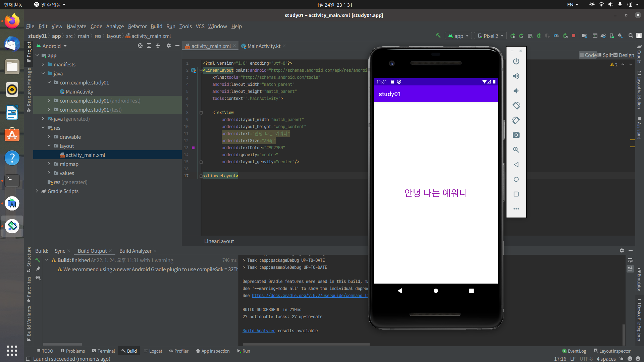
Task: Switch the editor to Design view
Action: 624,55
